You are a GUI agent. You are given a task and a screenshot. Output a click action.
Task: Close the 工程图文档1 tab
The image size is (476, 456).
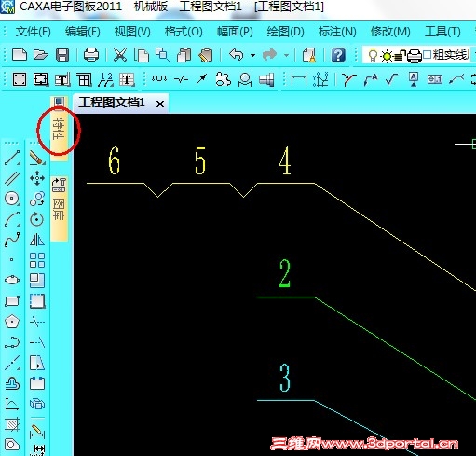tap(160, 104)
